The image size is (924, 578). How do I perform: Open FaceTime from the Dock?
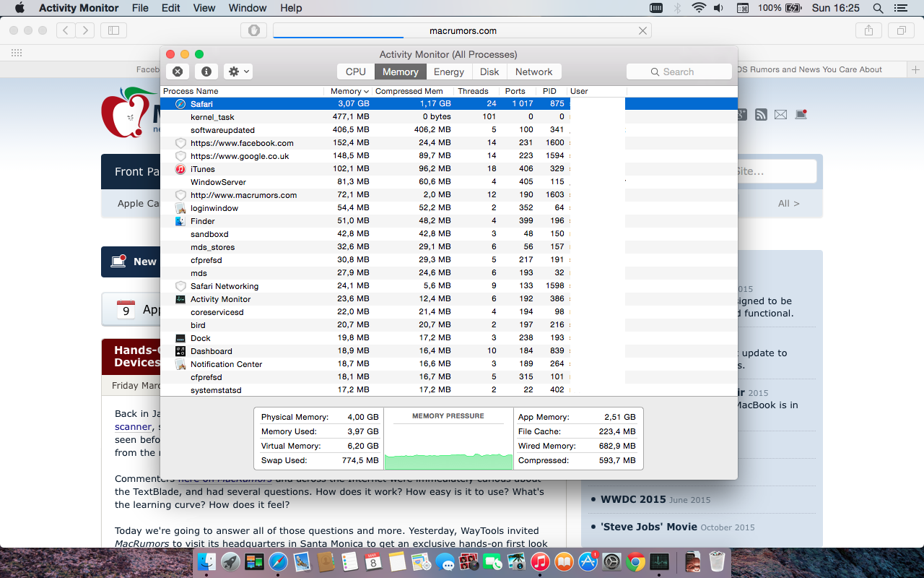(493, 561)
